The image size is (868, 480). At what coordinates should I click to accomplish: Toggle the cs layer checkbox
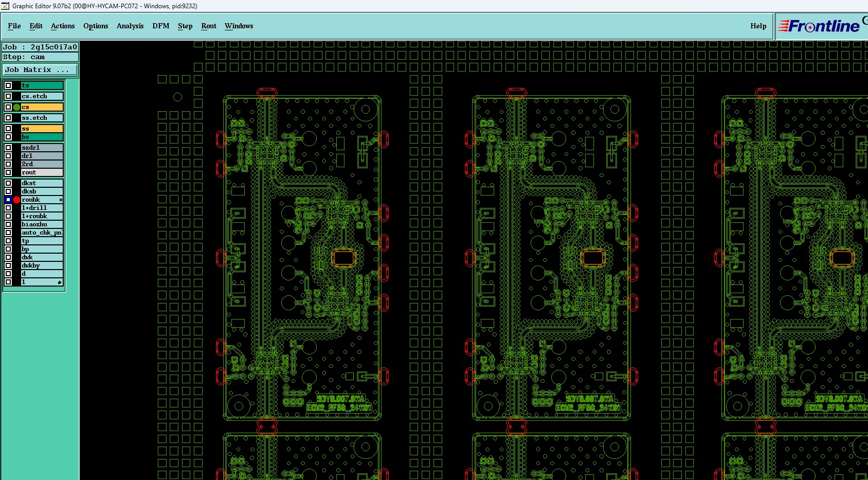point(8,107)
